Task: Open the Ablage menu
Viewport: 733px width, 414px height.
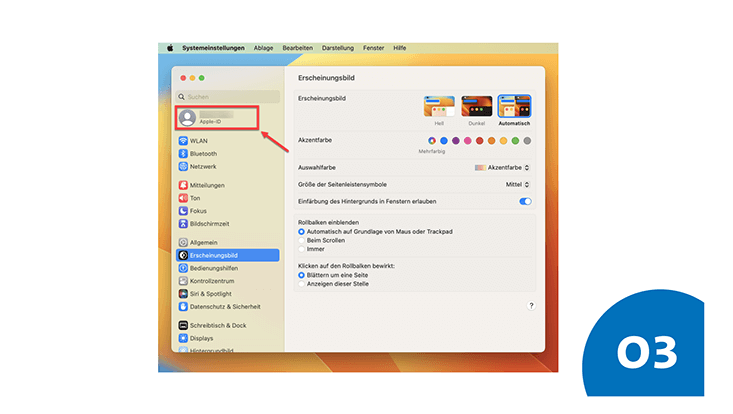Action: [263, 48]
